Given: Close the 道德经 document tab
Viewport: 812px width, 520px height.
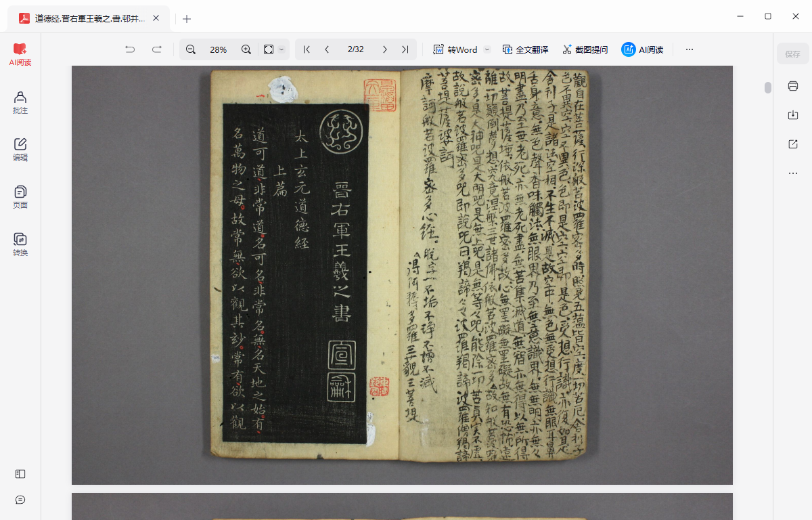Looking at the screenshot, I should (x=156, y=18).
